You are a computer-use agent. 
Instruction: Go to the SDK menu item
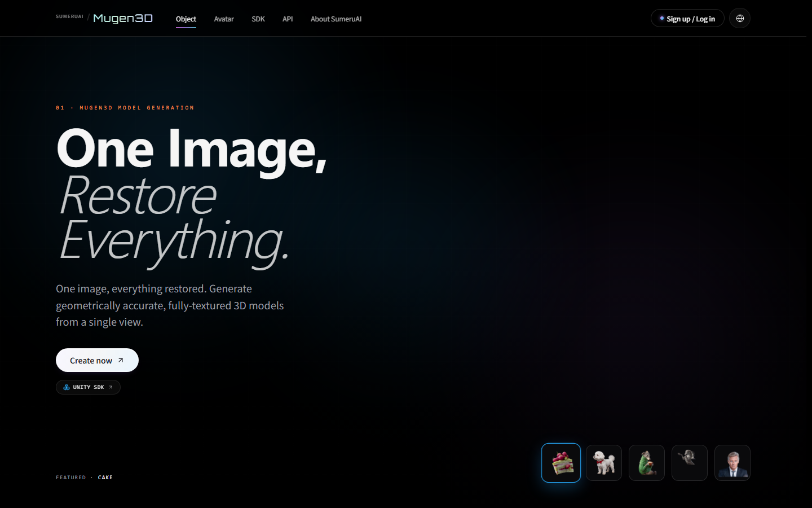(x=258, y=19)
